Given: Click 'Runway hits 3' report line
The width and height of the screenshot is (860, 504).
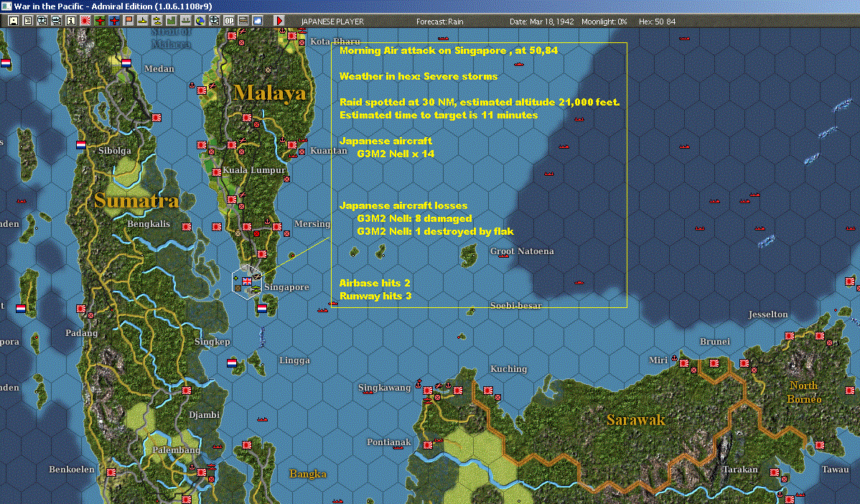Looking at the screenshot, I should click(x=375, y=296).
